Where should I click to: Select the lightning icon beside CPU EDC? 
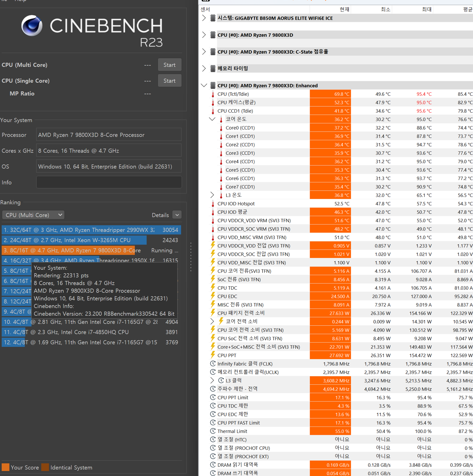click(x=213, y=296)
